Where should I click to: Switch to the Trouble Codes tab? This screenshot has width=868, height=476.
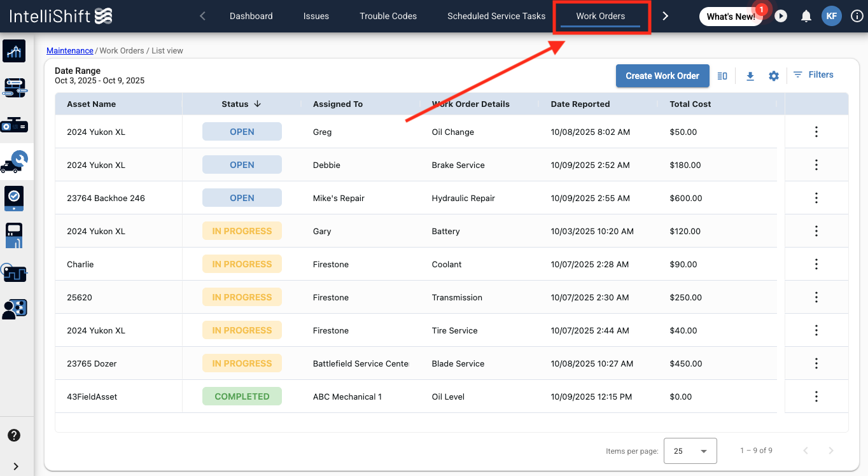(388, 16)
